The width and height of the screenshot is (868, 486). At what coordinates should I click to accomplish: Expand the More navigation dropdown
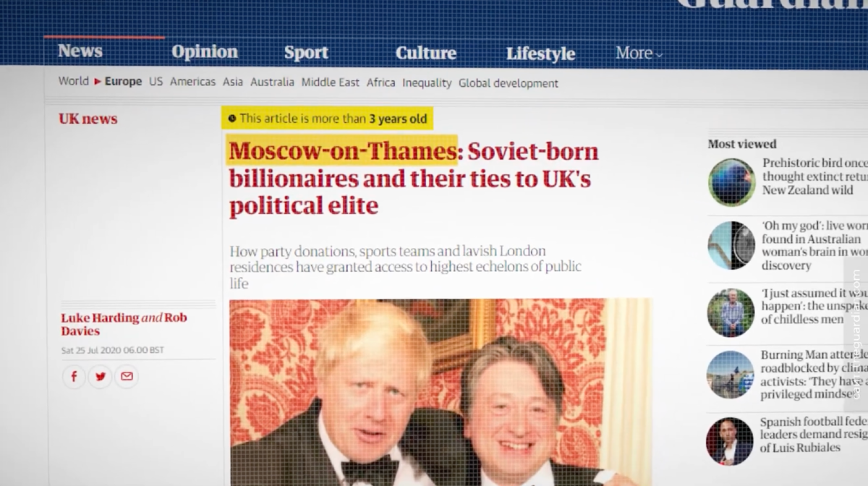(639, 53)
